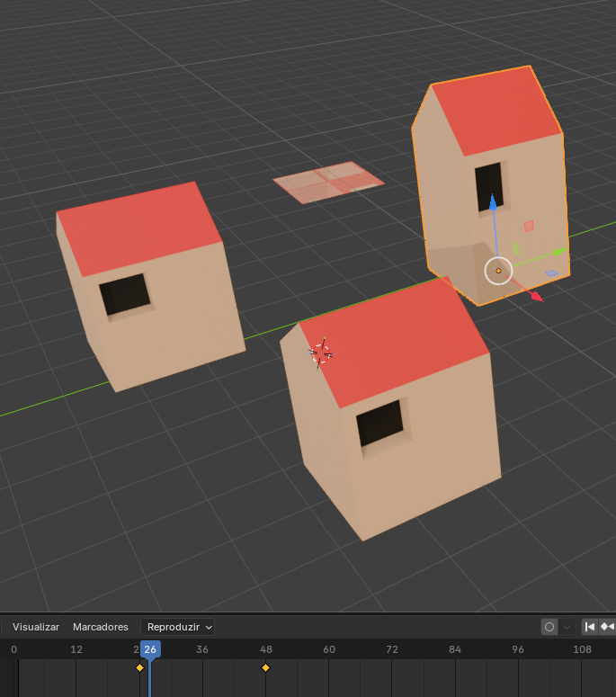This screenshot has width=616, height=697.
Task: Click the red plane-constraint gizmo square
Action: click(x=529, y=226)
